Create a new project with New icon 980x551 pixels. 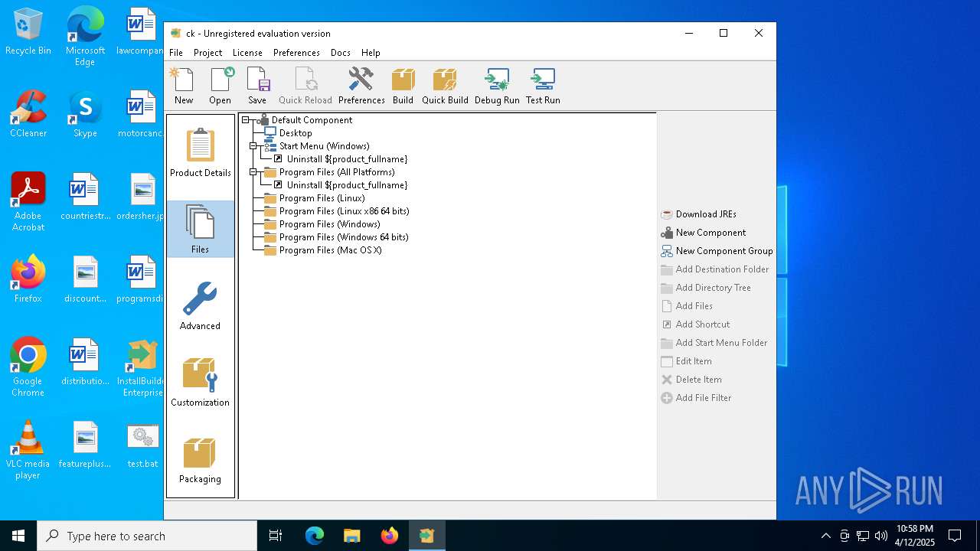184,86
